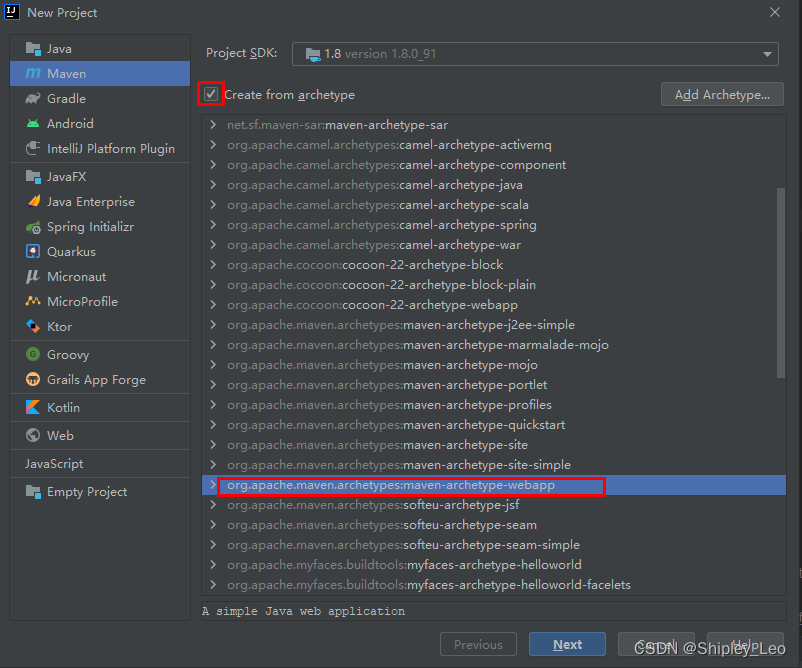Click the Next button
This screenshot has height=668, width=802.
[567, 644]
